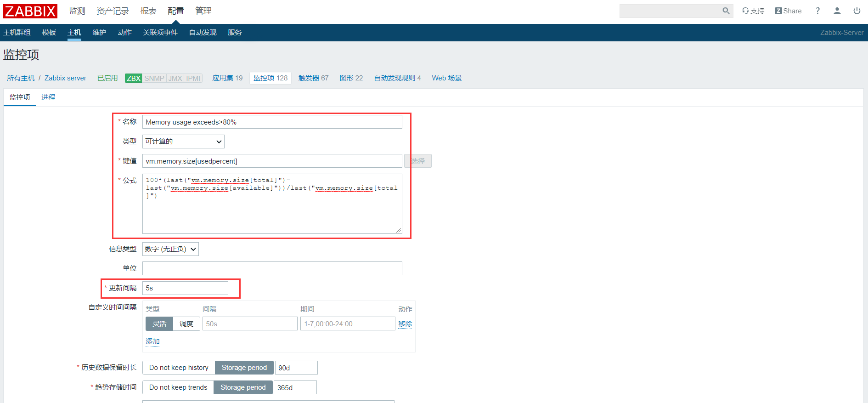
Task: Click inside the 公式 formula textarea
Action: [272, 204]
